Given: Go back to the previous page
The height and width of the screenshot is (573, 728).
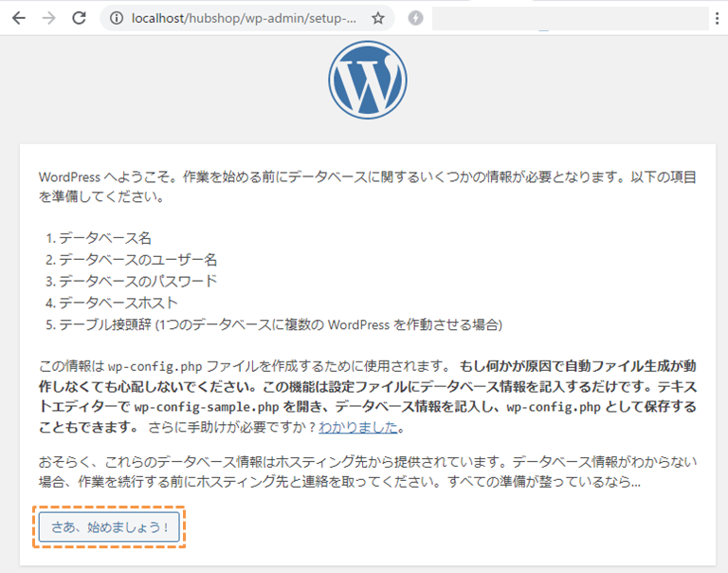Looking at the screenshot, I should coord(19,18).
